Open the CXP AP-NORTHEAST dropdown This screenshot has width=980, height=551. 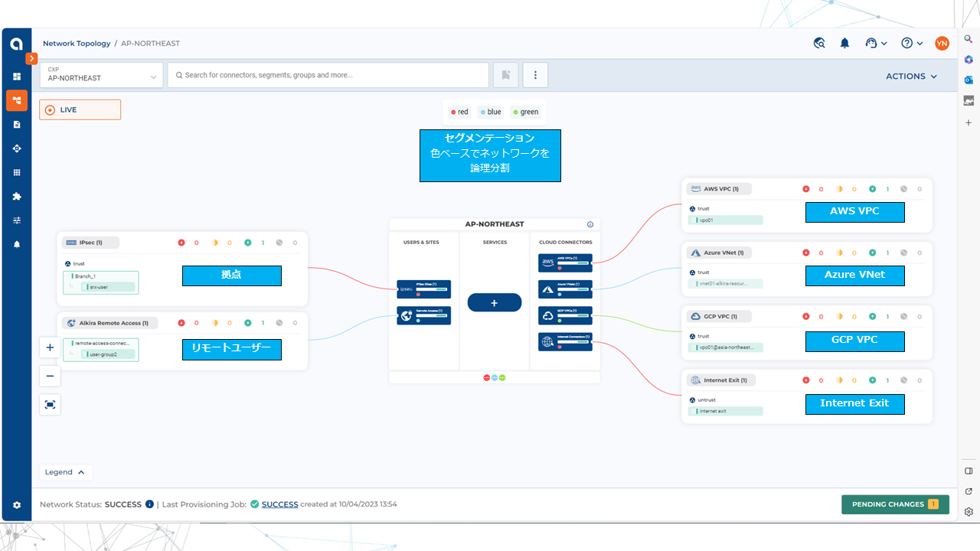(102, 75)
